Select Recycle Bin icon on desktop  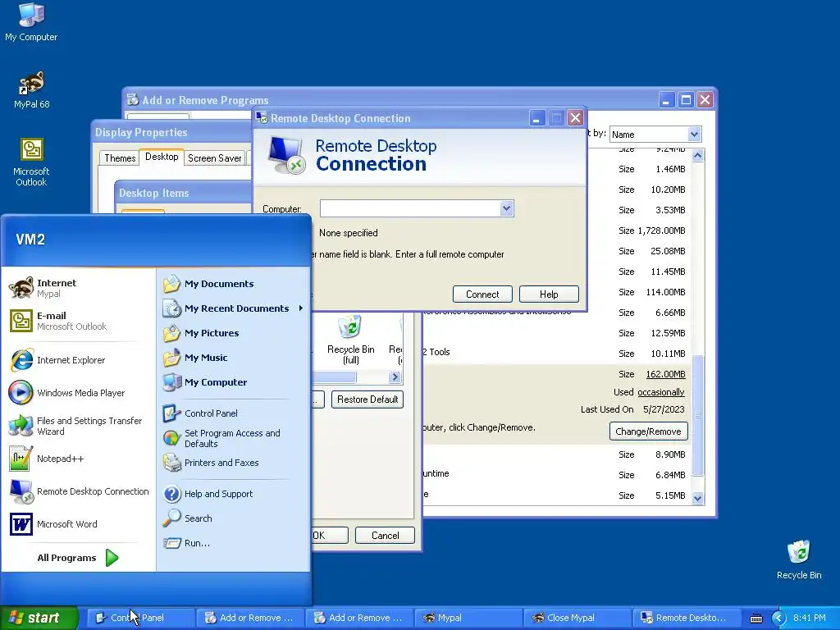(x=799, y=559)
